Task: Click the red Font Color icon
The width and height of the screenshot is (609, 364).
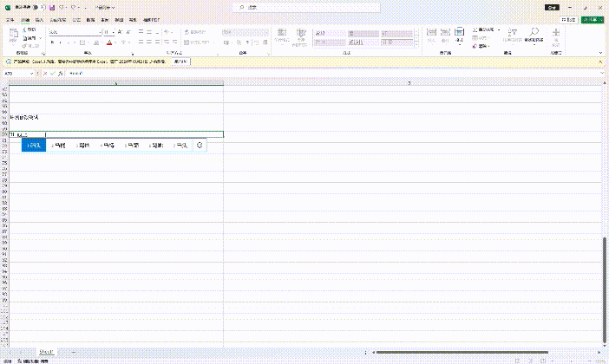Action: [109, 42]
